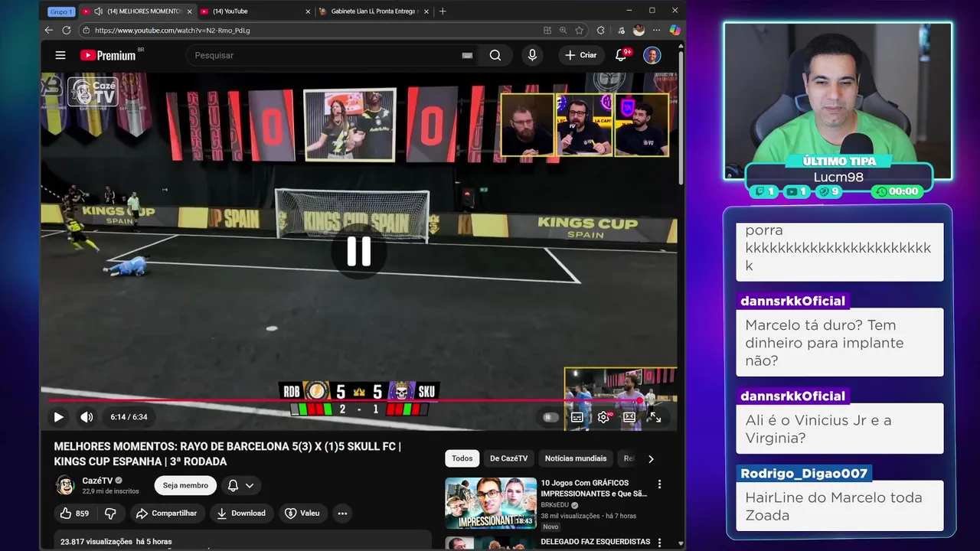
Task: Mute the video volume speaker icon
Action: 87,417
